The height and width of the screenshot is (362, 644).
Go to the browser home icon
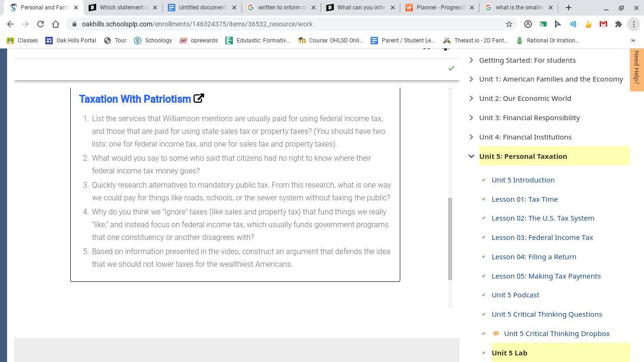point(56,24)
